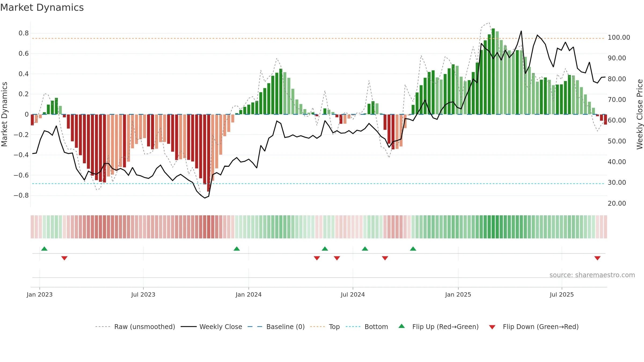Click the 100.00 price axis label
The image size is (644, 362).
tap(619, 37)
